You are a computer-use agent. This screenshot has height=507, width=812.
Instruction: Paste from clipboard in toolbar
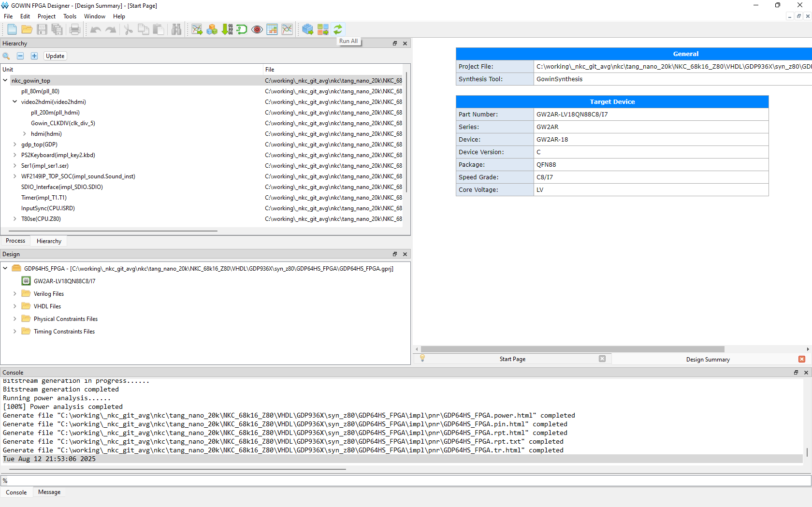(x=158, y=29)
